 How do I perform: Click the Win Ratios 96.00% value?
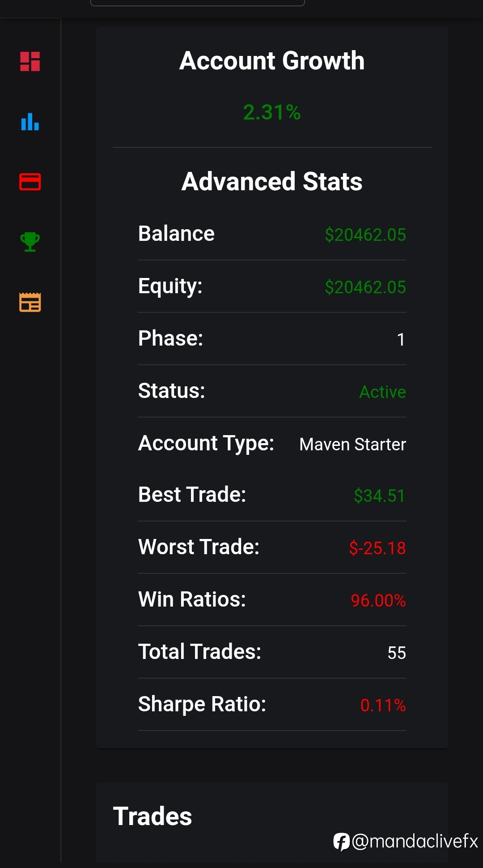pos(378,600)
